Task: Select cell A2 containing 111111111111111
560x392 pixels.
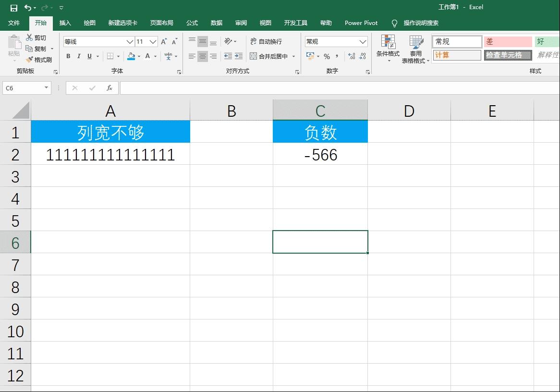Action: 110,155
